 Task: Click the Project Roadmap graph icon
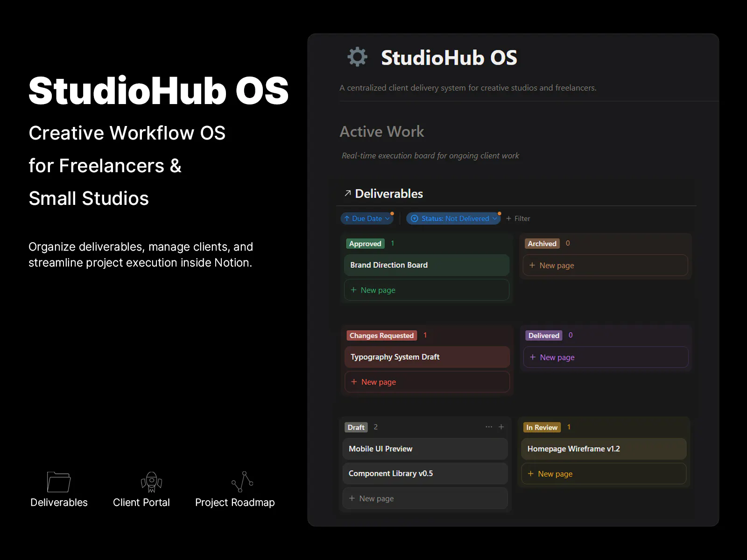pos(242,482)
